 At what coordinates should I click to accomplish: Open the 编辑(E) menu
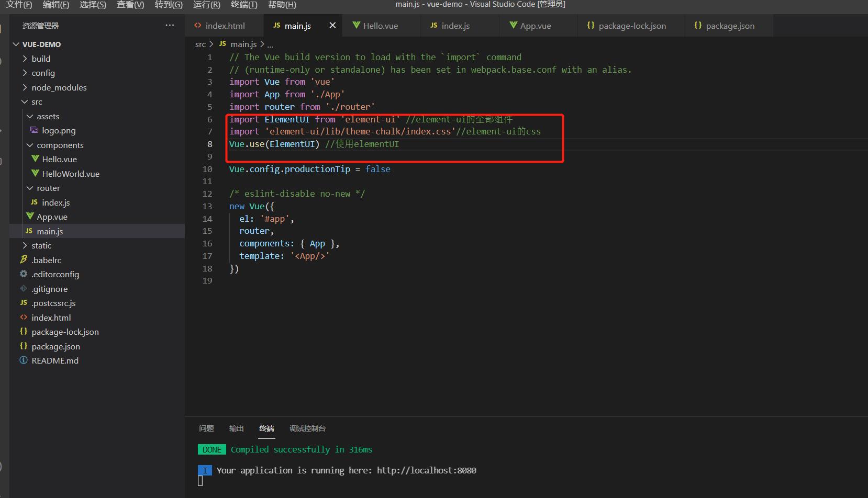[x=56, y=5]
